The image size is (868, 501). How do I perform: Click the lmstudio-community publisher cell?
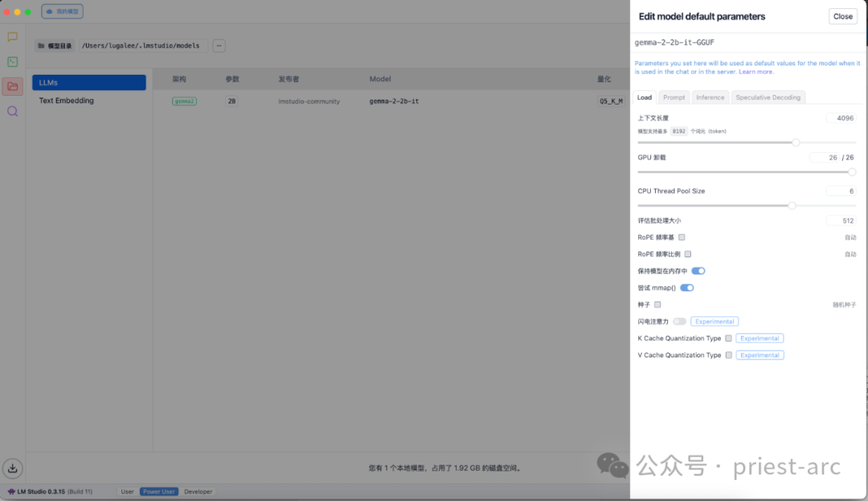[309, 101]
